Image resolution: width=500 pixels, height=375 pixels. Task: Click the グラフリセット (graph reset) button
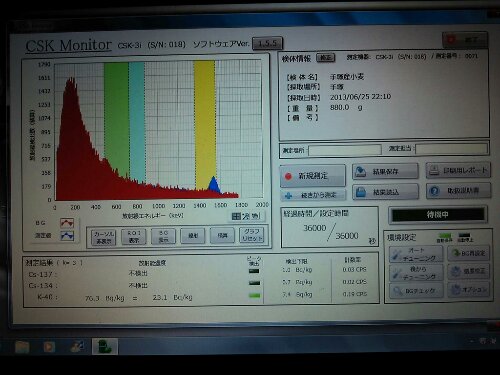tap(252, 235)
